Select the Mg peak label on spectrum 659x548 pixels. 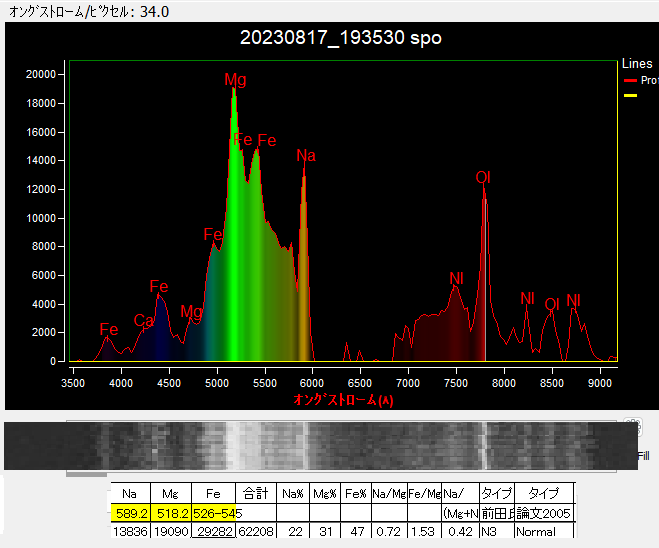(x=235, y=80)
